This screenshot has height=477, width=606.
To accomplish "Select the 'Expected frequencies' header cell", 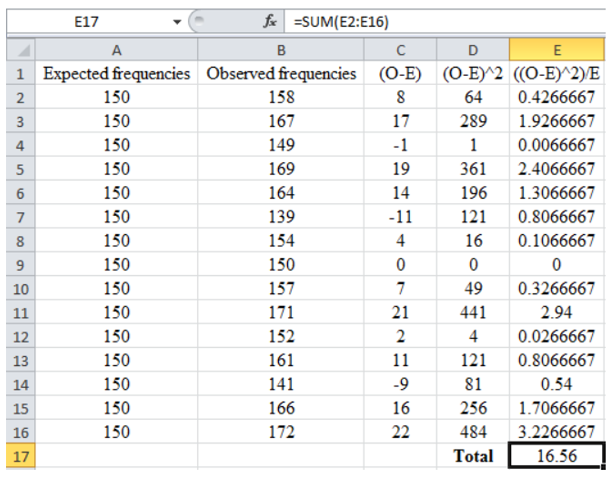I will pyautogui.click(x=117, y=74).
